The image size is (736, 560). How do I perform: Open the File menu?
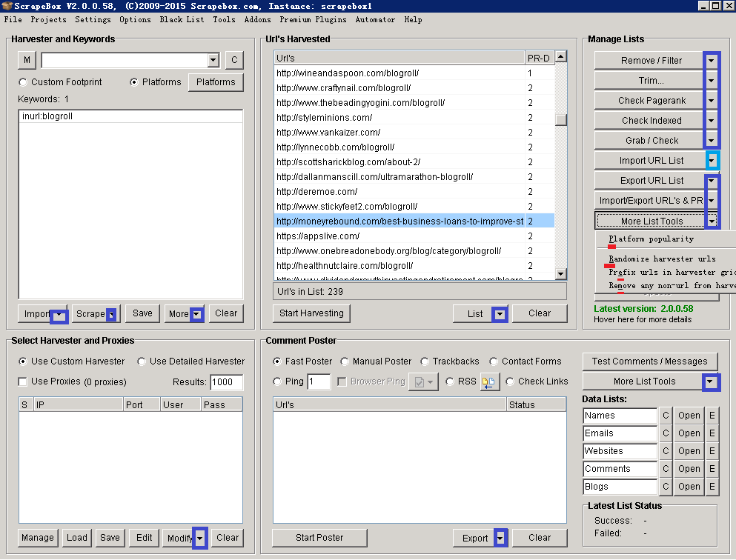pyautogui.click(x=13, y=20)
